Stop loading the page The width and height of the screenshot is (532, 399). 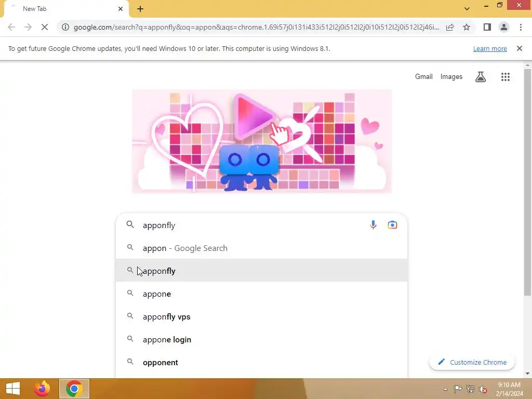pos(45,27)
